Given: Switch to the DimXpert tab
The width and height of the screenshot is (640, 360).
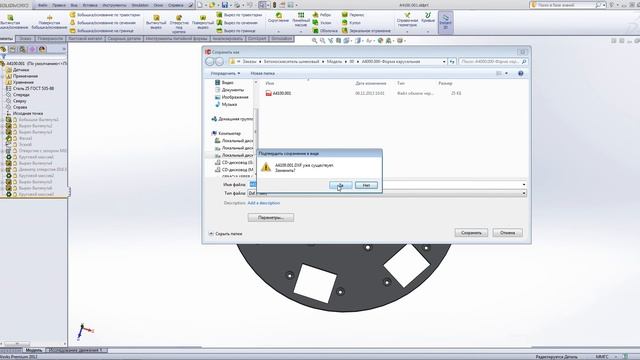Looking at the screenshot, I should tap(257, 39).
